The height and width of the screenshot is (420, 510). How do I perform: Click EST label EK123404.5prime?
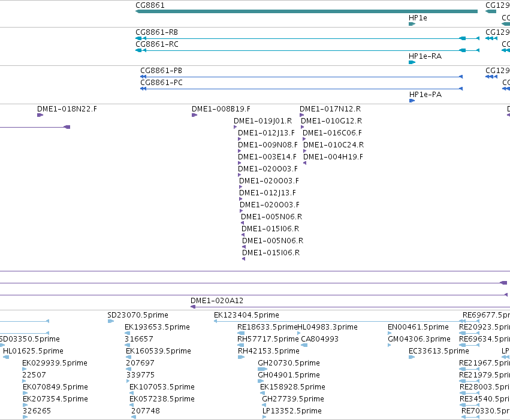click(246, 315)
